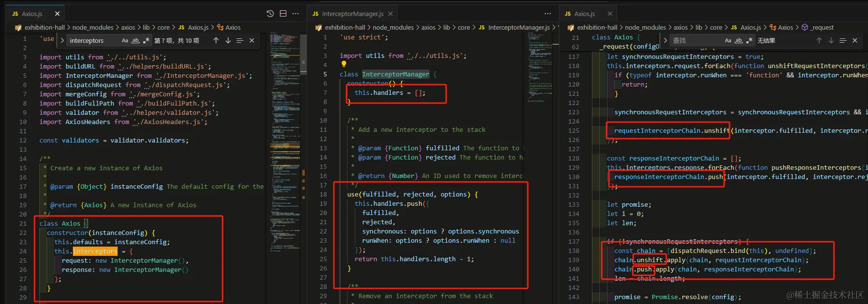
Task: Split the left editor with layout icon
Action: pyautogui.click(x=283, y=14)
